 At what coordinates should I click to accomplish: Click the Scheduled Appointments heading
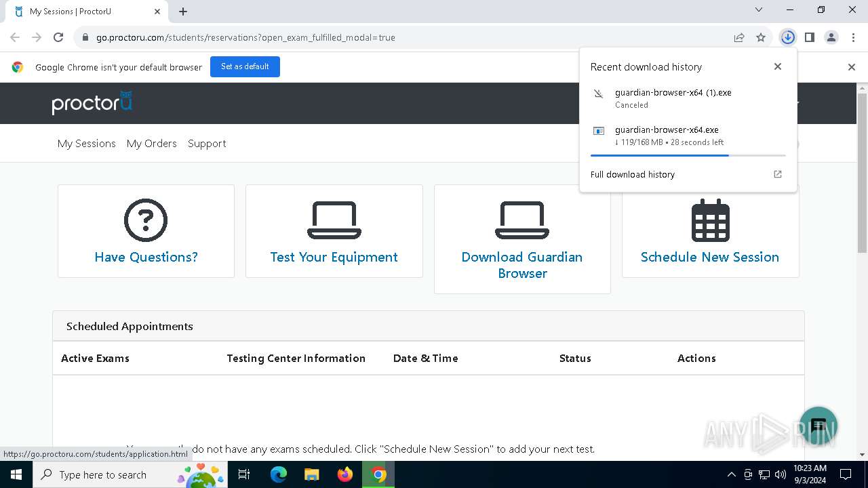pyautogui.click(x=130, y=326)
